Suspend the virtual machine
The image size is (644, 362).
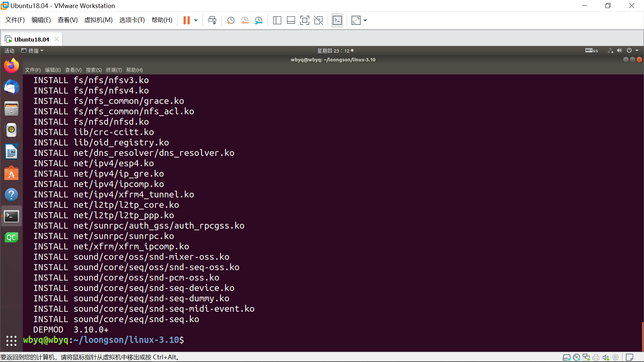point(186,20)
